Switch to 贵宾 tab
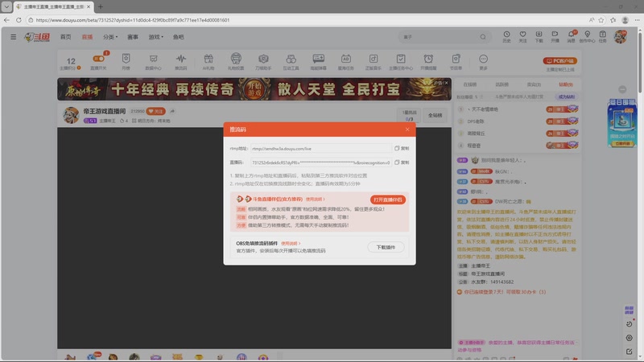 (x=534, y=84)
